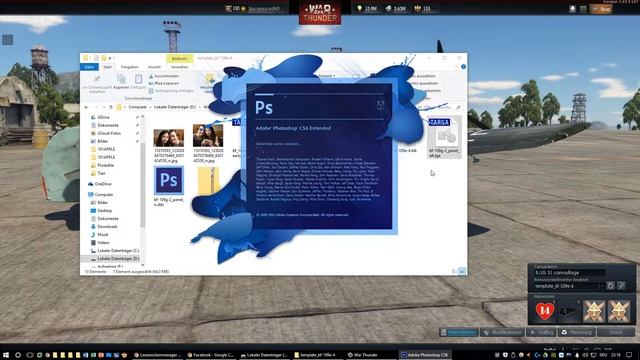Click the Kopieren ribbon icon
This screenshot has width=640, height=360.
[121, 82]
